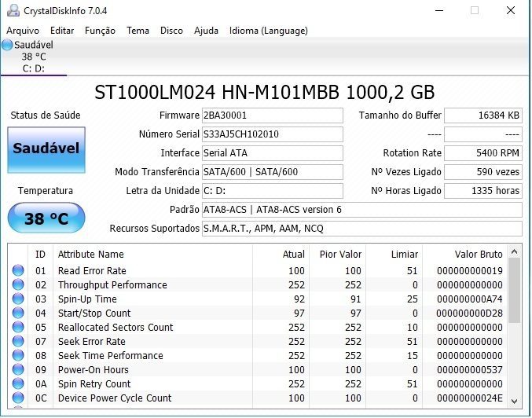
Task: Click the Firmware field 2BA30001
Action: click(273, 115)
